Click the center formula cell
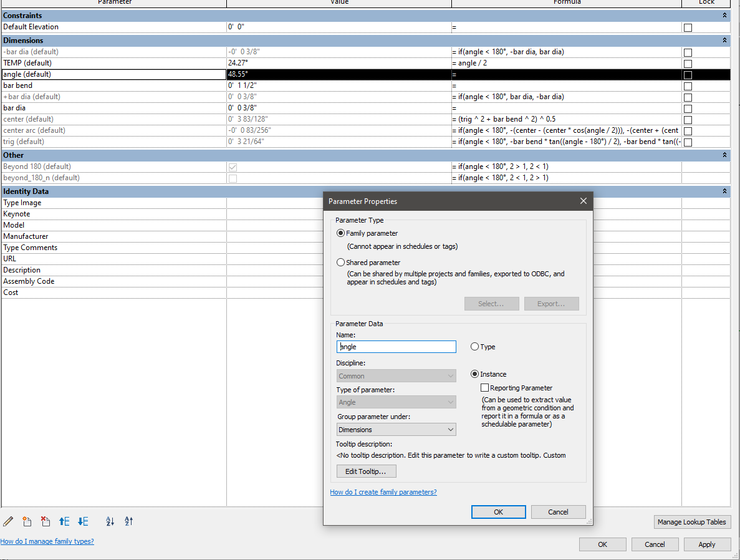Image resolution: width=740 pixels, height=560 pixels. (x=566, y=119)
